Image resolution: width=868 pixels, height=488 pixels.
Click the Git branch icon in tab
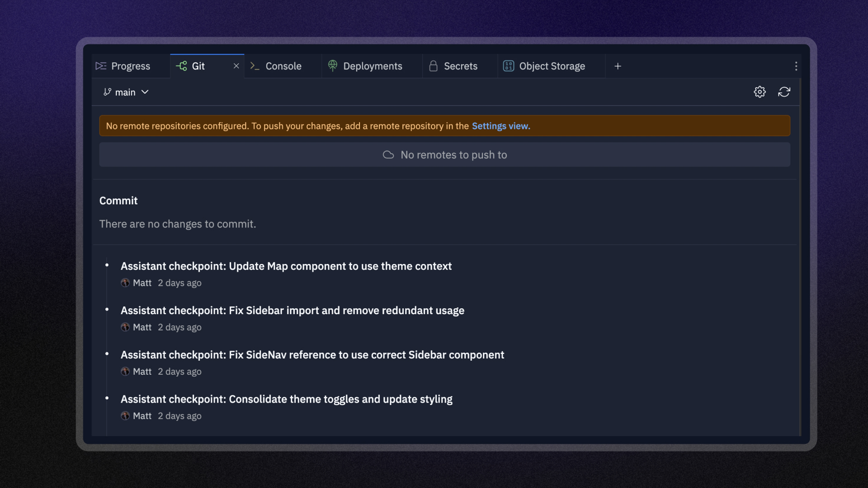[x=182, y=66]
